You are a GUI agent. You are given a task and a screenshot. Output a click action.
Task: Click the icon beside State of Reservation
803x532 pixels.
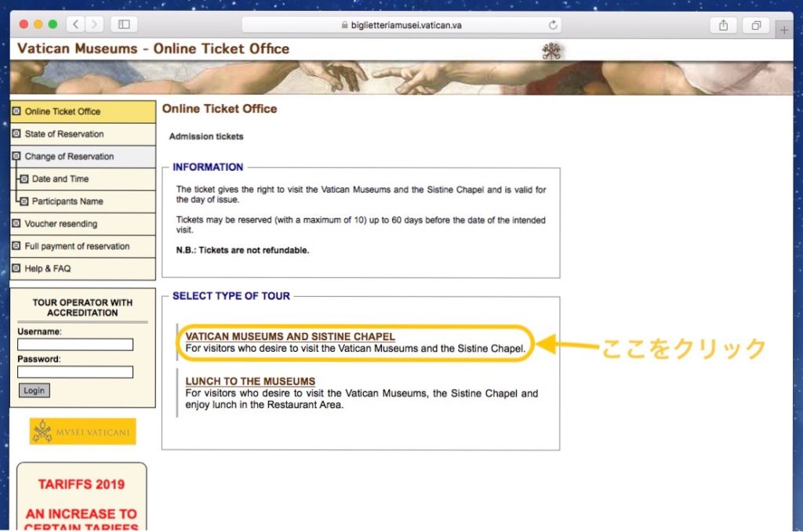coord(16,133)
